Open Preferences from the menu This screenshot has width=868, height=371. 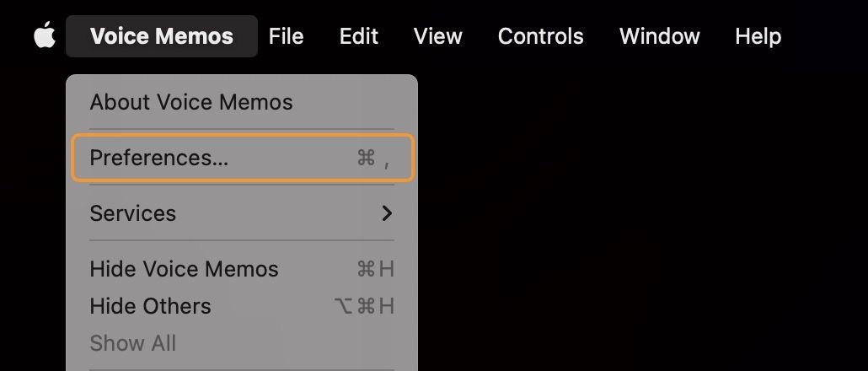tap(158, 158)
